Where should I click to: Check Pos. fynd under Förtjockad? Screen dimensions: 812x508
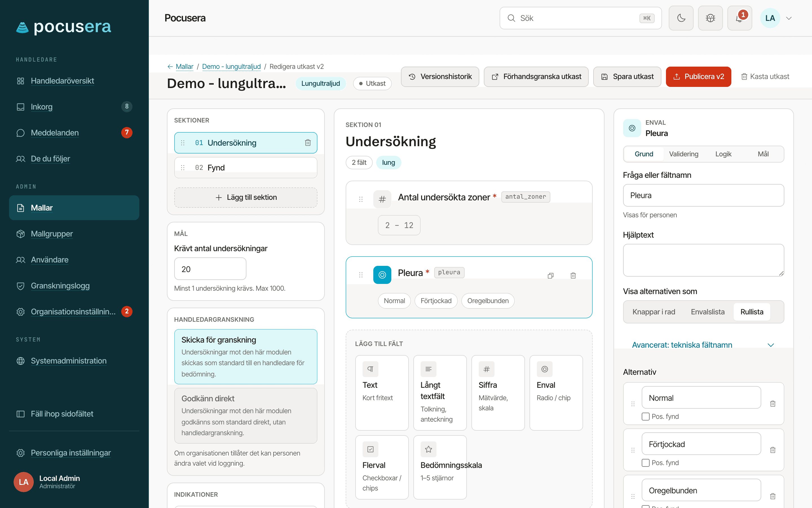tap(646, 463)
